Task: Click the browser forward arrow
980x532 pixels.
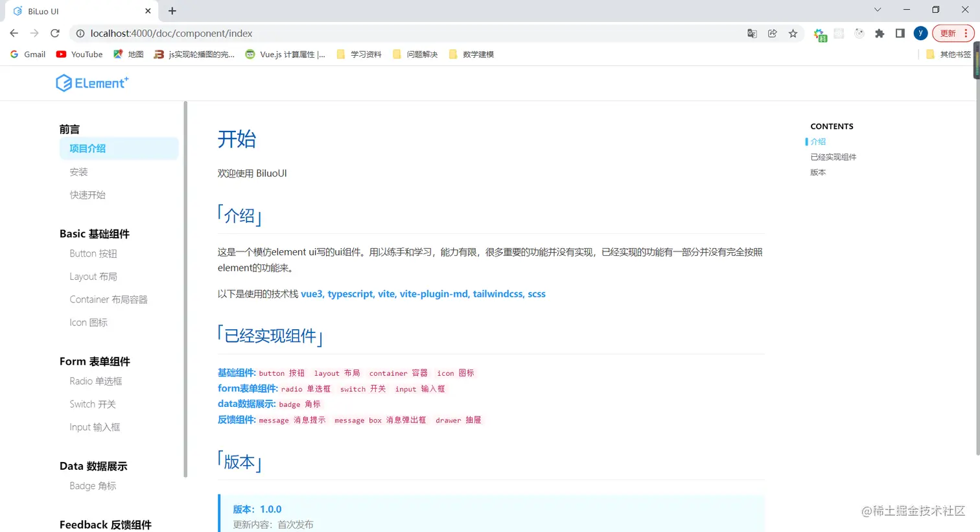Action: pos(34,33)
